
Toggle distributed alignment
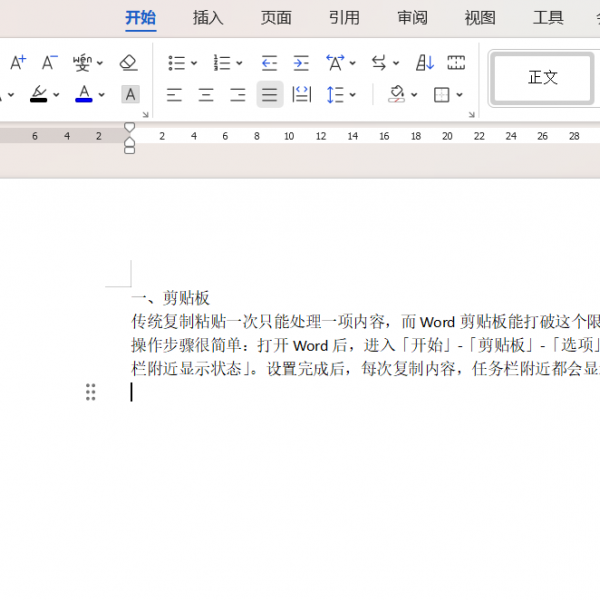coord(301,95)
